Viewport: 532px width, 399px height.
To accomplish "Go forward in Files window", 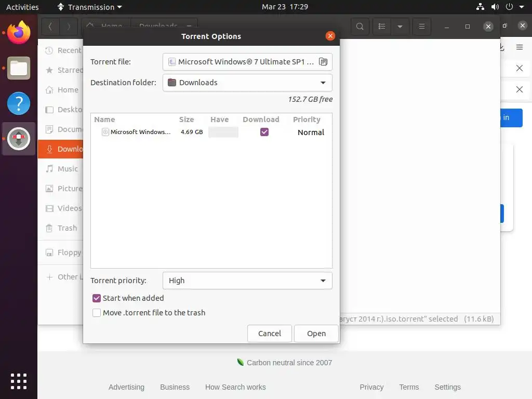I will 69,26.
